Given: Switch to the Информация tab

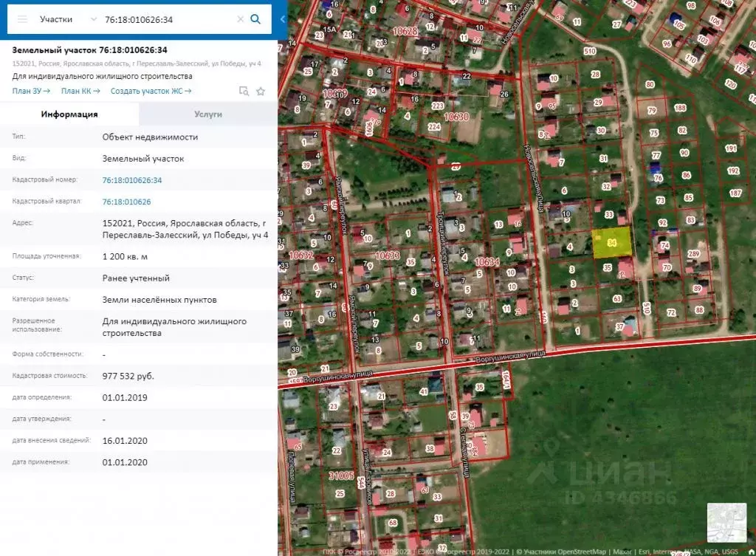Looking at the screenshot, I should [x=69, y=114].
